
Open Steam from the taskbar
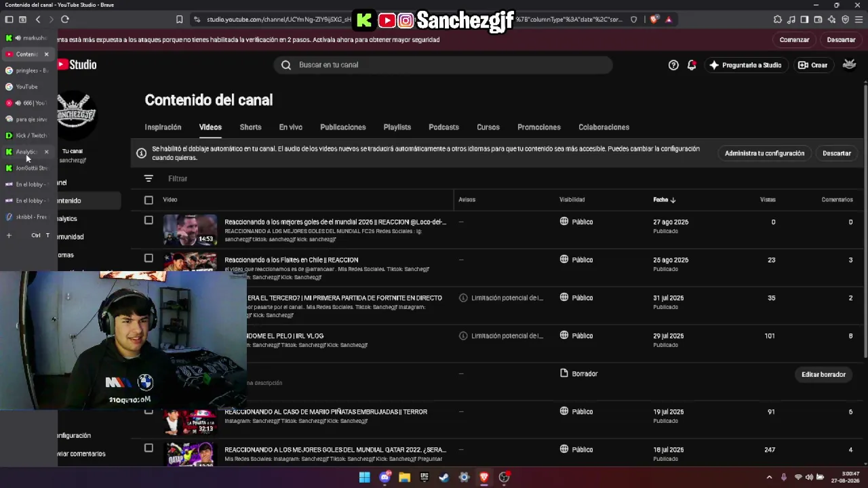click(444, 477)
